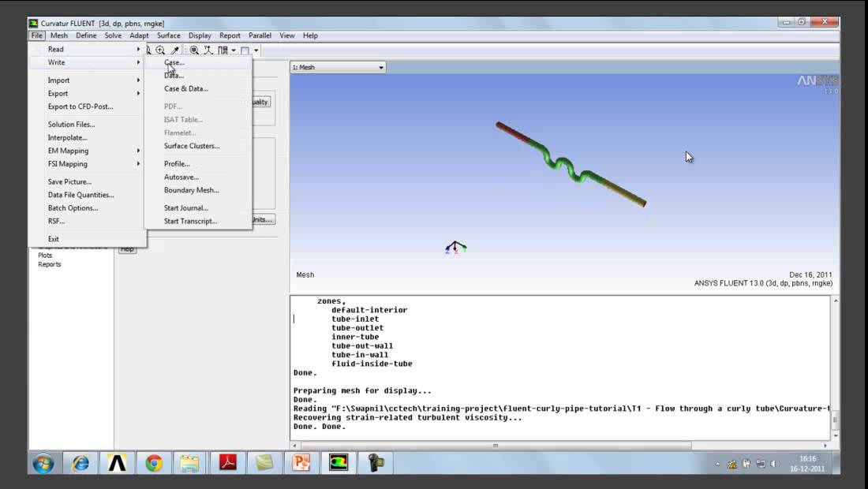
Task: Click console horizontal scrollbar thumb
Action: coord(496,446)
